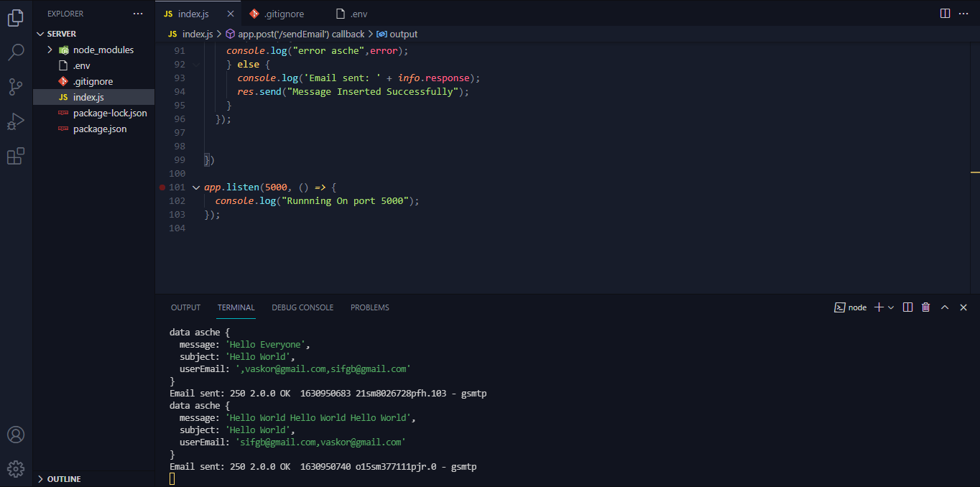Create a new terminal with the plus icon
Screen dimensions: 980x487
[877, 307]
